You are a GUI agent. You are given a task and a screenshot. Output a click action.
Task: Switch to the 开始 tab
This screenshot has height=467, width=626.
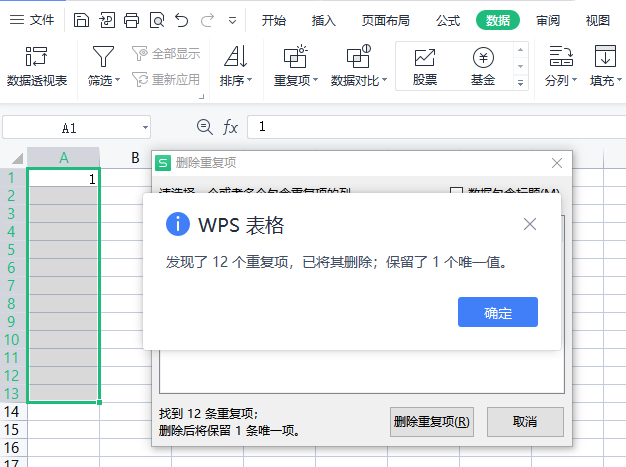click(274, 20)
